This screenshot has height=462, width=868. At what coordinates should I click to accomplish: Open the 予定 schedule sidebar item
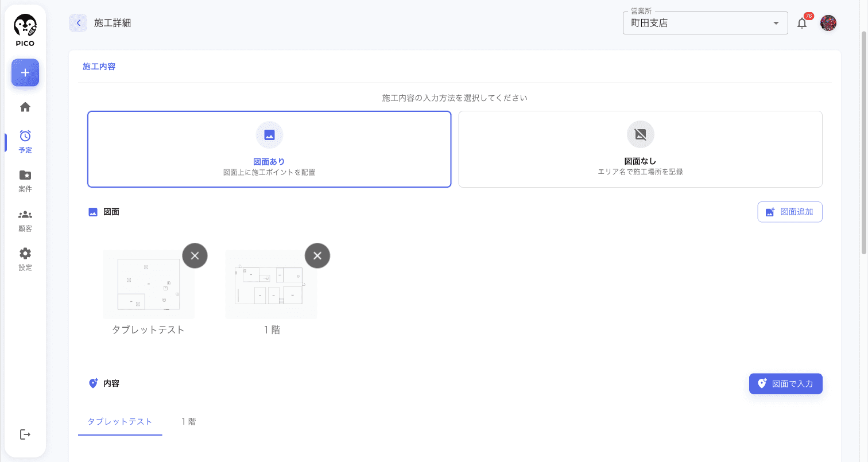click(x=25, y=142)
